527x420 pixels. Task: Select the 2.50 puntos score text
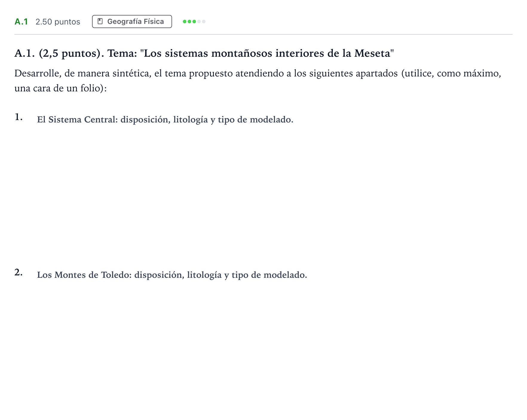[x=58, y=22]
